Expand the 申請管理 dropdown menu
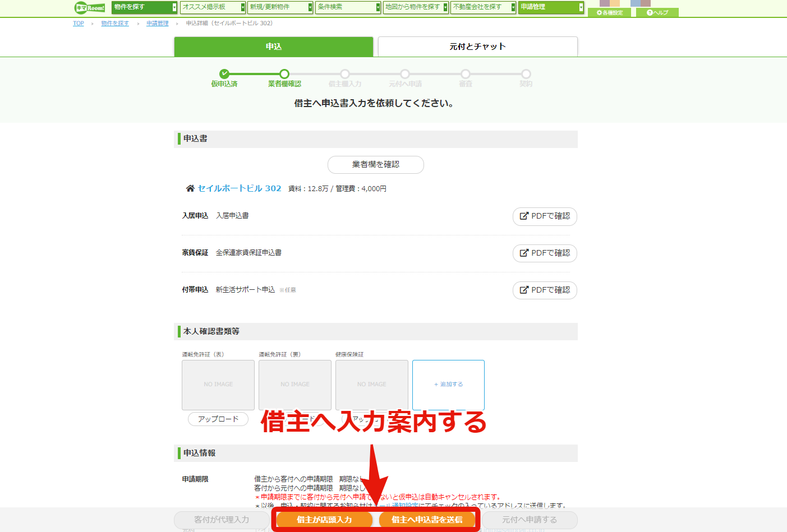This screenshot has width=787, height=532. click(x=551, y=7)
